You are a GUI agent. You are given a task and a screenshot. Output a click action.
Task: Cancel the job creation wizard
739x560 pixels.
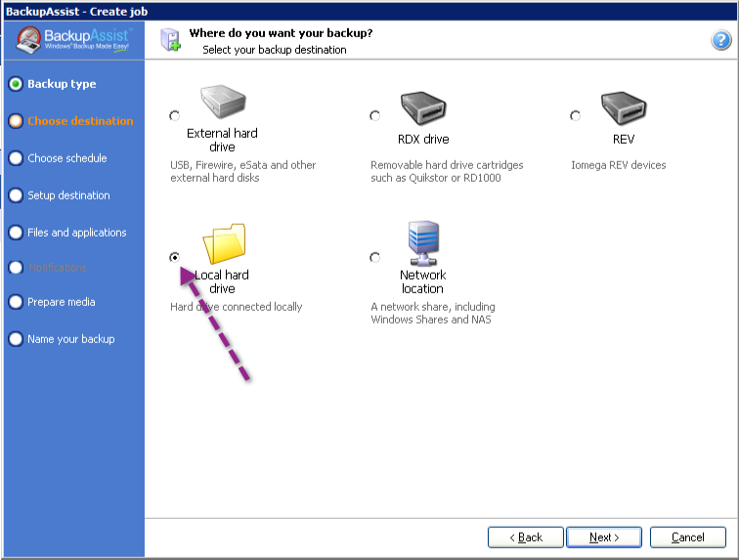point(687,538)
